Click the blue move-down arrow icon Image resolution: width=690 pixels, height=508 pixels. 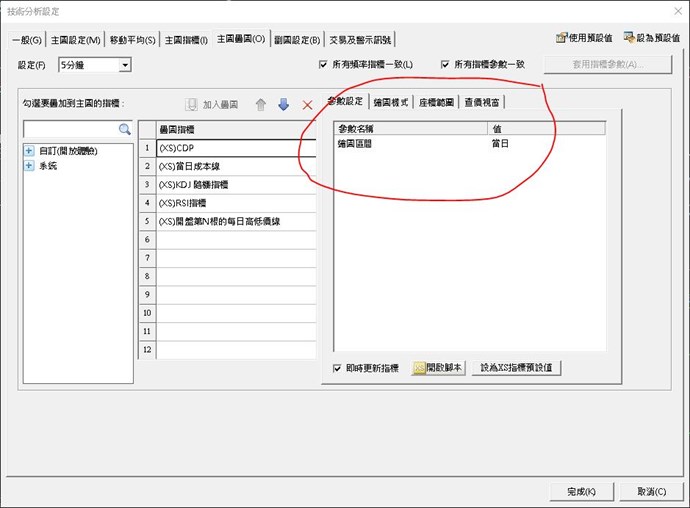pyautogui.click(x=284, y=104)
